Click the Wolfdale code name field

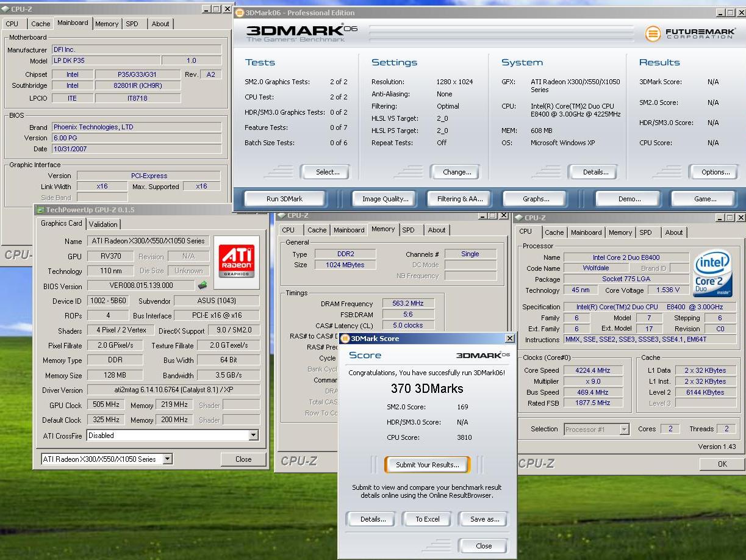[595, 268]
